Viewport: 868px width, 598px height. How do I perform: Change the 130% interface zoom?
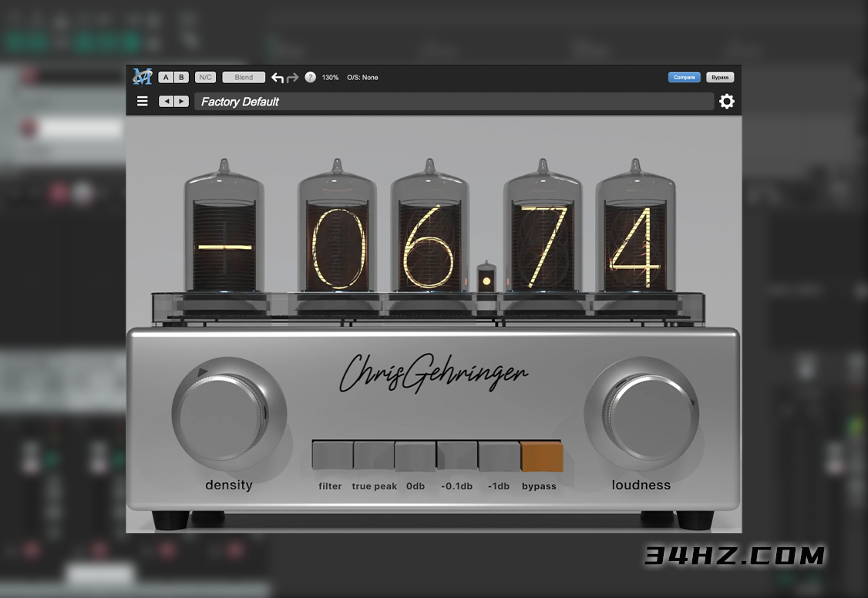coord(331,77)
